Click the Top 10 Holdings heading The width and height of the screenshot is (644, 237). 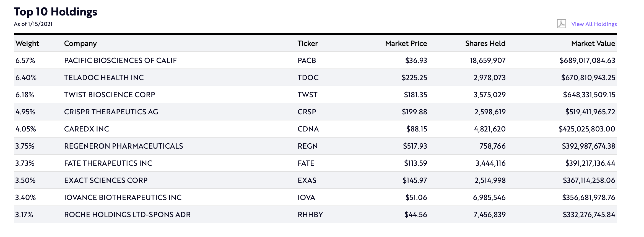[56, 12]
